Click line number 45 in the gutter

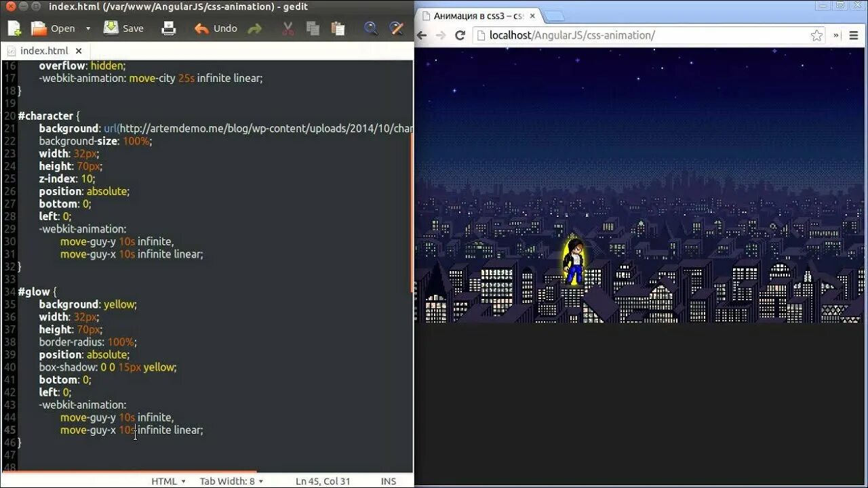tap(9, 430)
